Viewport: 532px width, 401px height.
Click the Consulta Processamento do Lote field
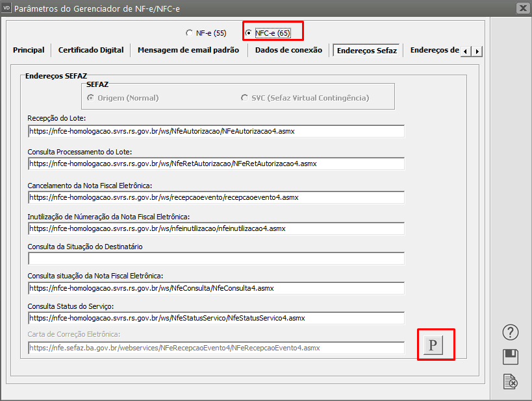pyautogui.click(x=216, y=164)
